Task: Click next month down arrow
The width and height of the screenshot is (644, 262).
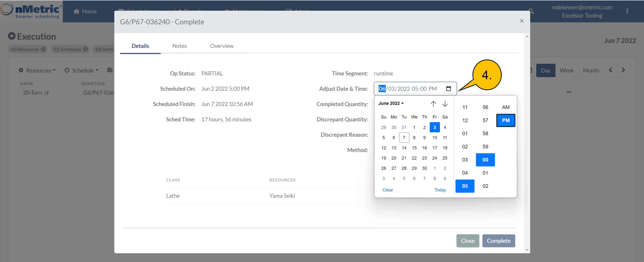Action: pyautogui.click(x=445, y=104)
